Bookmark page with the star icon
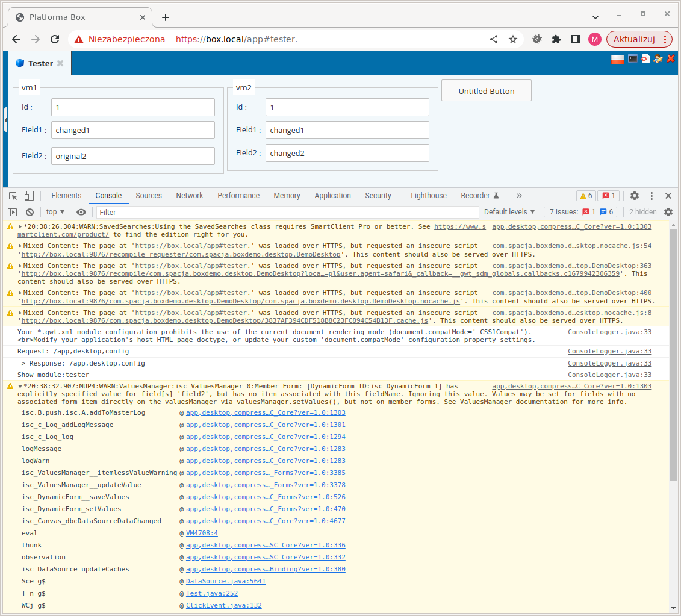The height and width of the screenshot is (616, 681). [513, 39]
